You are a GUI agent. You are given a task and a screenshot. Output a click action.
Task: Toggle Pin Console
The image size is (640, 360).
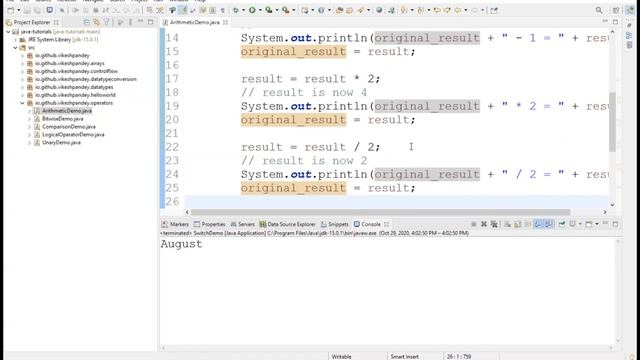point(562,224)
